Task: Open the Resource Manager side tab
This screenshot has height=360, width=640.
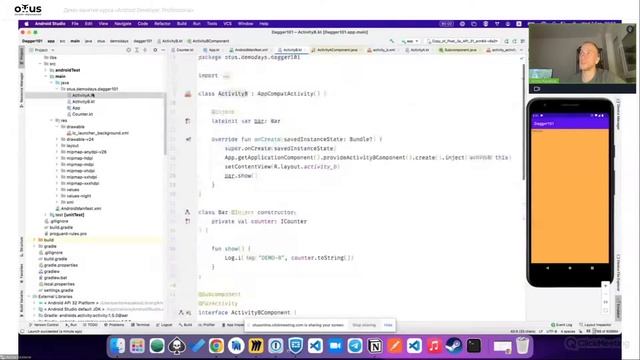Action: pyautogui.click(x=22, y=90)
